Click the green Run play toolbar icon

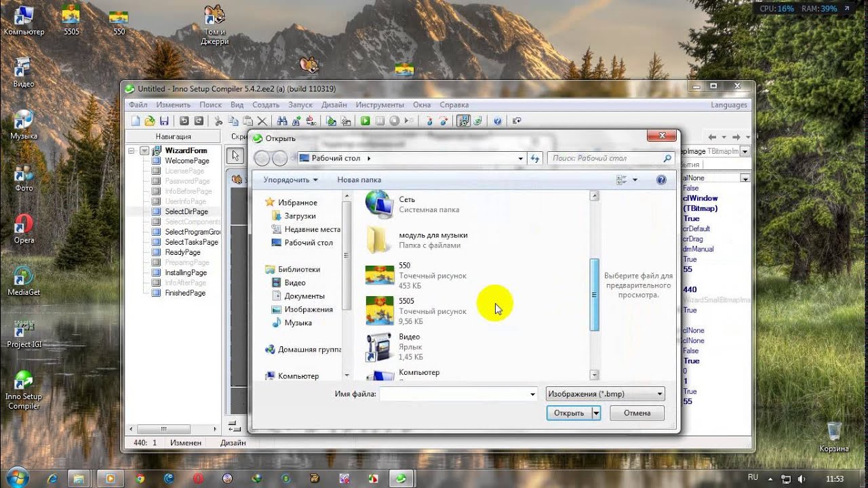365,121
